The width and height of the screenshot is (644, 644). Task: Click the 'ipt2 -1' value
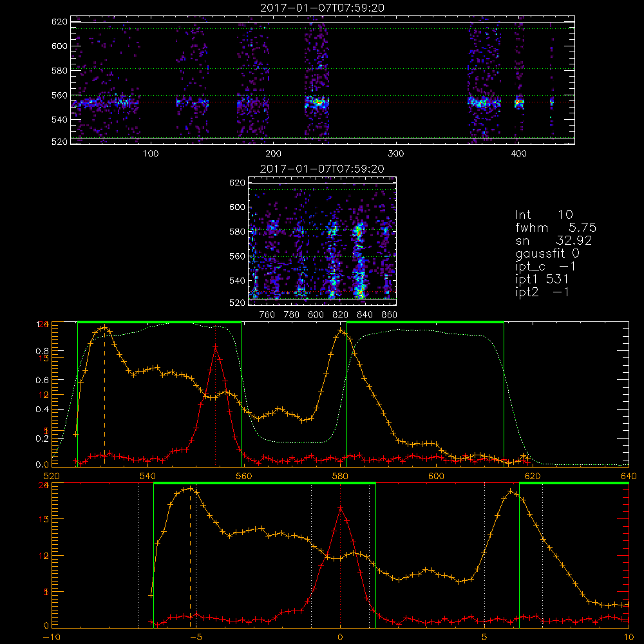[542, 292]
